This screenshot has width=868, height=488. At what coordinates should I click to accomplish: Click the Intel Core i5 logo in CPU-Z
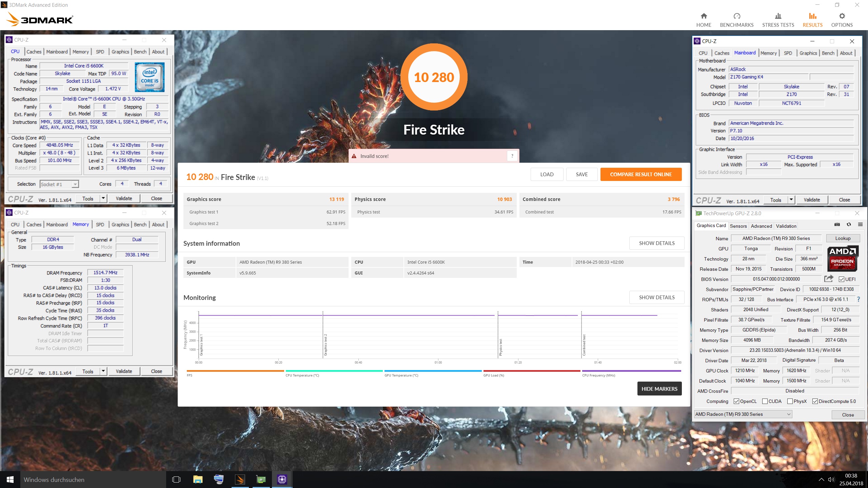150,77
